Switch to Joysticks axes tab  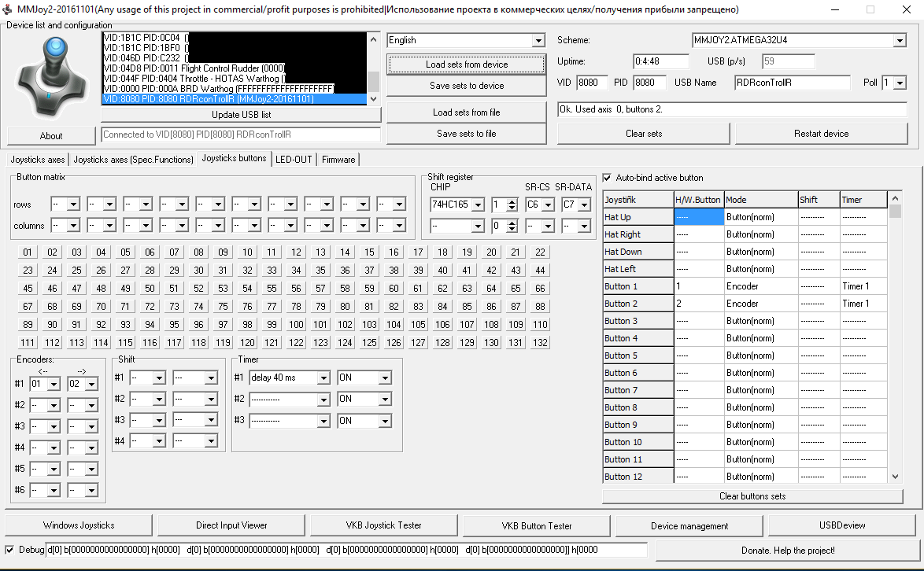(38, 160)
